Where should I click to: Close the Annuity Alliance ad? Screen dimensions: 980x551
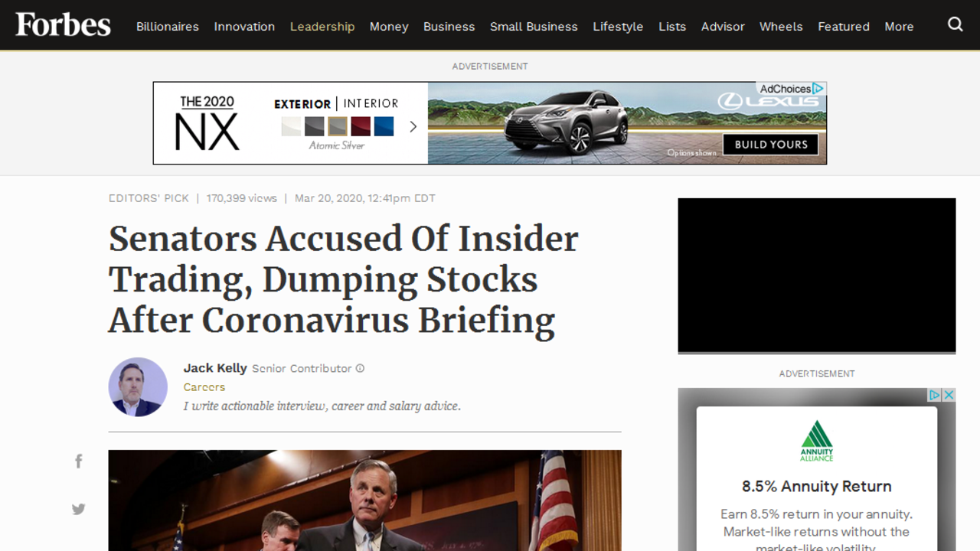point(949,395)
